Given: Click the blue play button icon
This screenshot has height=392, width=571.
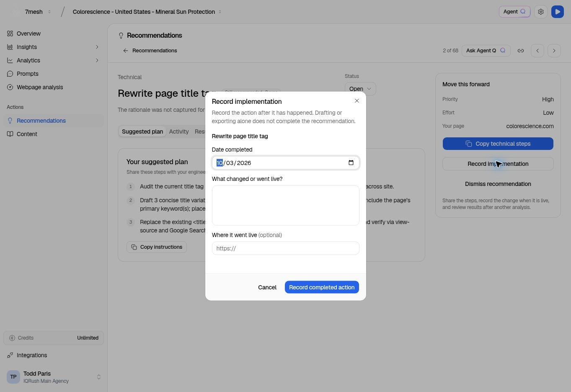Looking at the screenshot, I should coord(558,12).
